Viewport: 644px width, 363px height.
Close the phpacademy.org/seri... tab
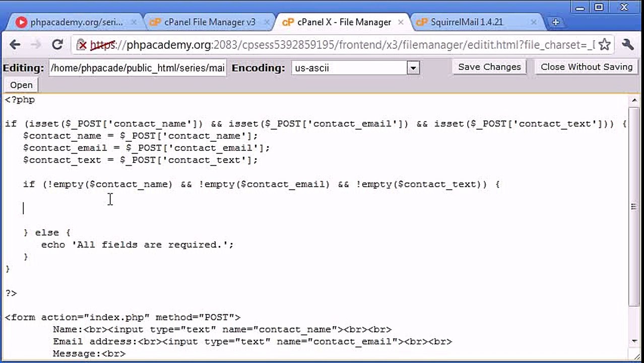click(134, 22)
